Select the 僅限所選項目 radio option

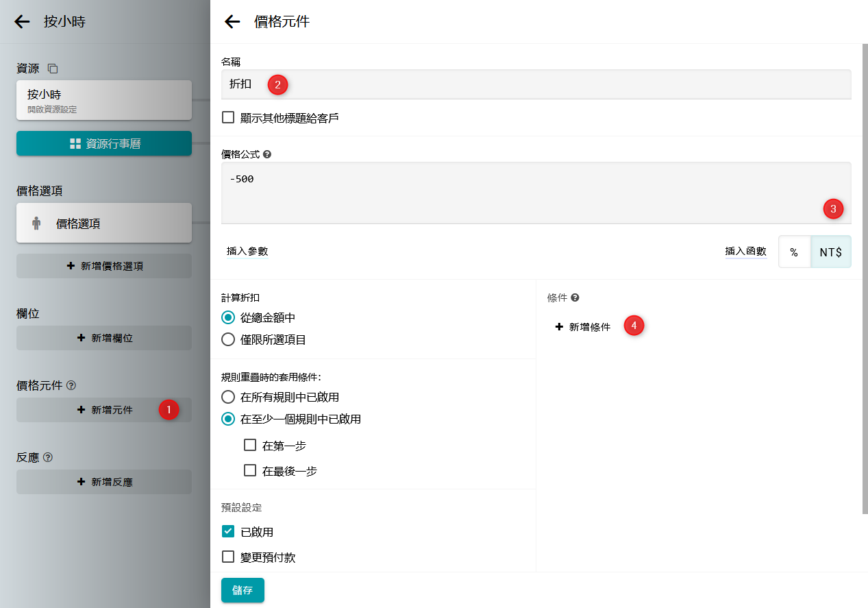[x=229, y=339]
